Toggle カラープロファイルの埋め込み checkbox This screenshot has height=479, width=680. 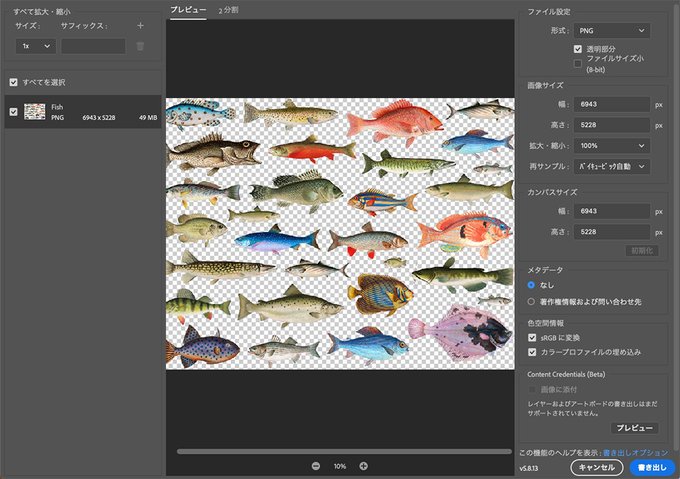point(532,352)
